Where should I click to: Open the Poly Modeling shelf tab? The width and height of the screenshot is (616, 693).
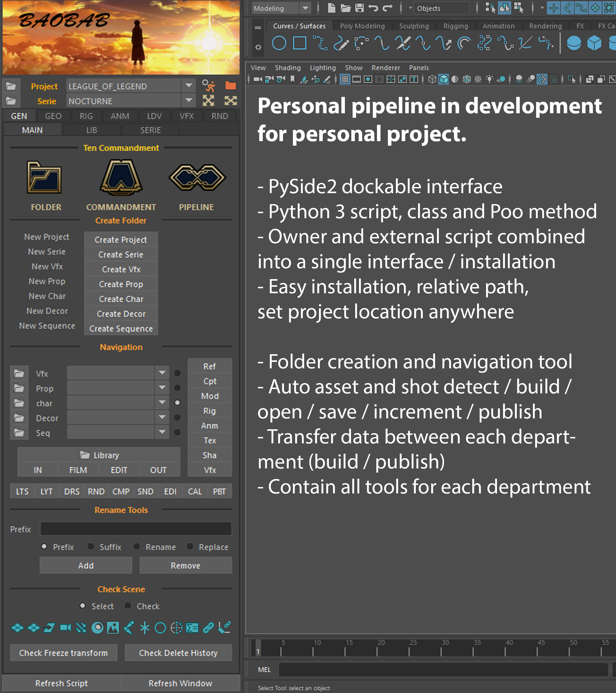(x=362, y=26)
